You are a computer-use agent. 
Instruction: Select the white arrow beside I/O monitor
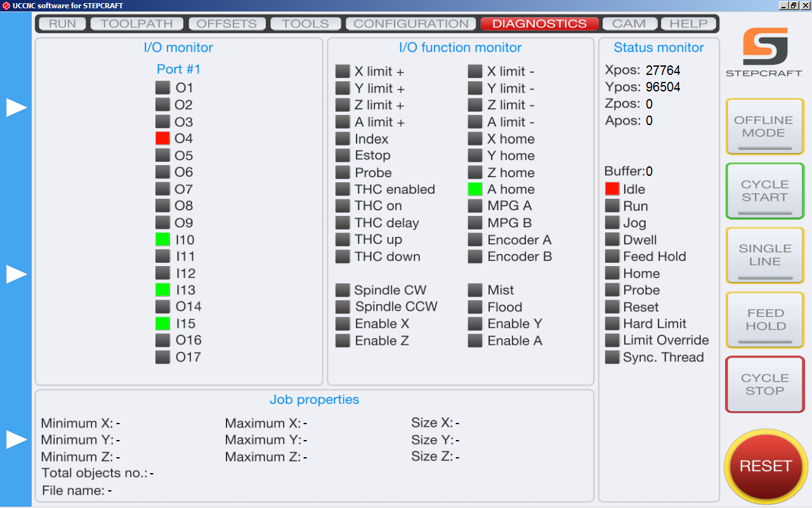[x=16, y=107]
